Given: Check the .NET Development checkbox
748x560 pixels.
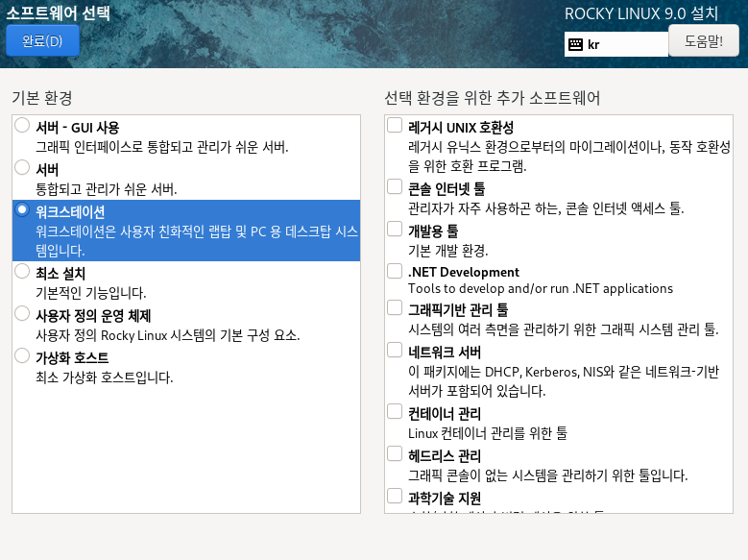Looking at the screenshot, I should [395, 271].
